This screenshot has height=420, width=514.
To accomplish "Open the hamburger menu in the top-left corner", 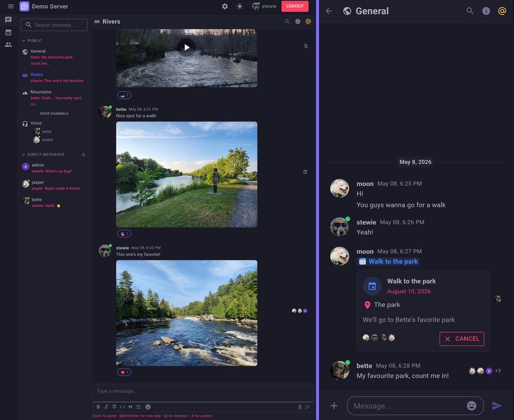I will [x=10, y=6].
